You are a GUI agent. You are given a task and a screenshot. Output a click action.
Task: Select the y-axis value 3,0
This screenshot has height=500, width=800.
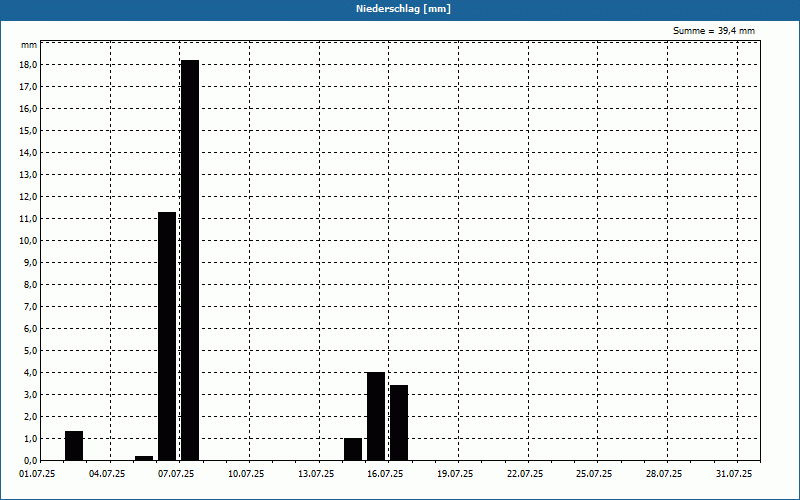30,394
